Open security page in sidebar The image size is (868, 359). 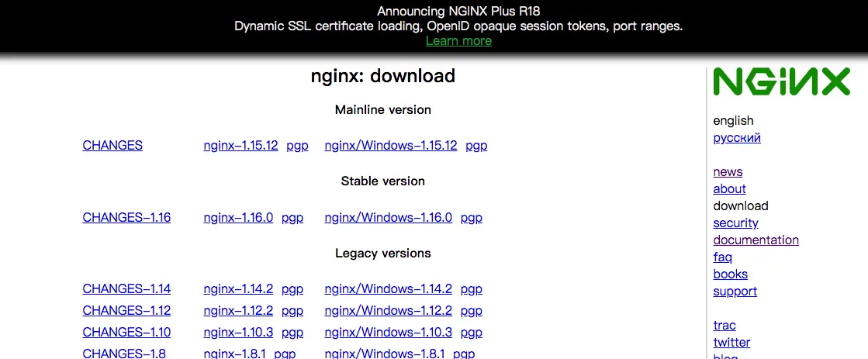(735, 223)
